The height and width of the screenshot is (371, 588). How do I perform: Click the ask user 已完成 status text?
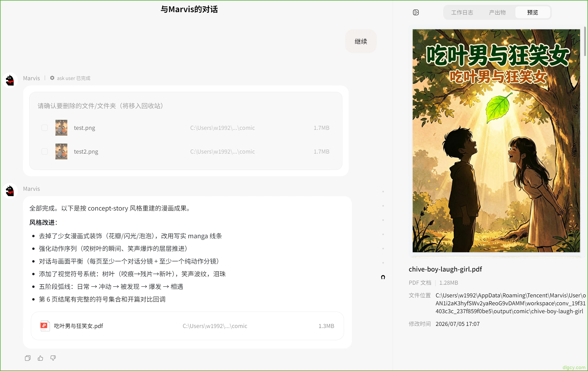(x=74, y=78)
